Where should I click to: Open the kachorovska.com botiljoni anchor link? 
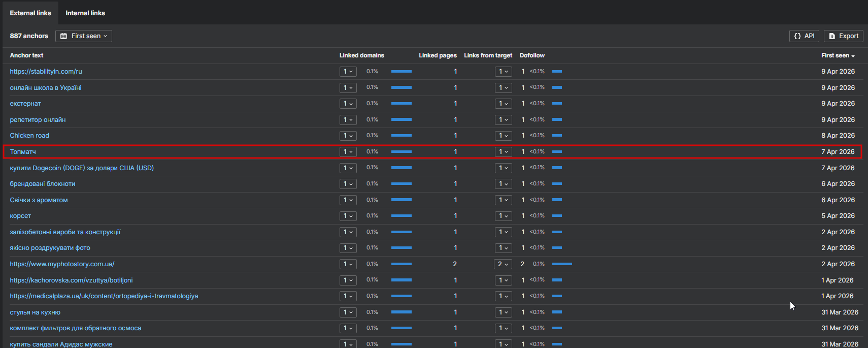click(71, 280)
